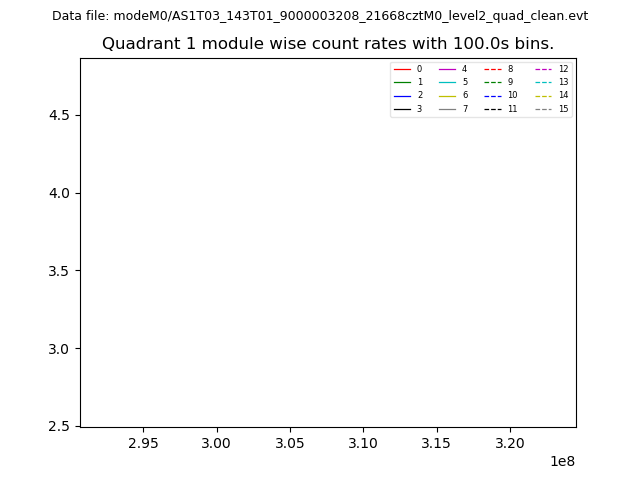Click the 3.05 tick label on x-axis

coord(290,442)
